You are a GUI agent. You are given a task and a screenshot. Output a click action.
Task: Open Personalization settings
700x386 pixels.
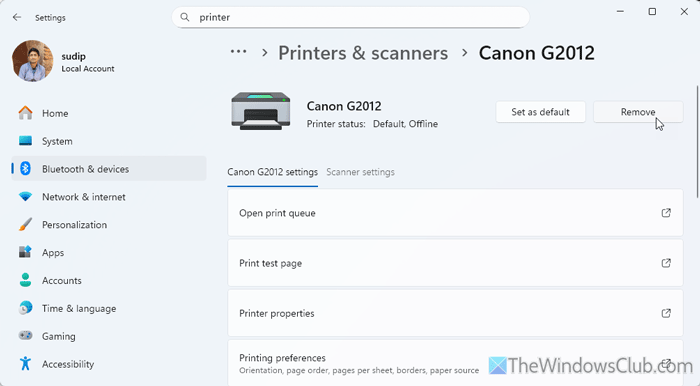pyautogui.click(x=109, y=224)
